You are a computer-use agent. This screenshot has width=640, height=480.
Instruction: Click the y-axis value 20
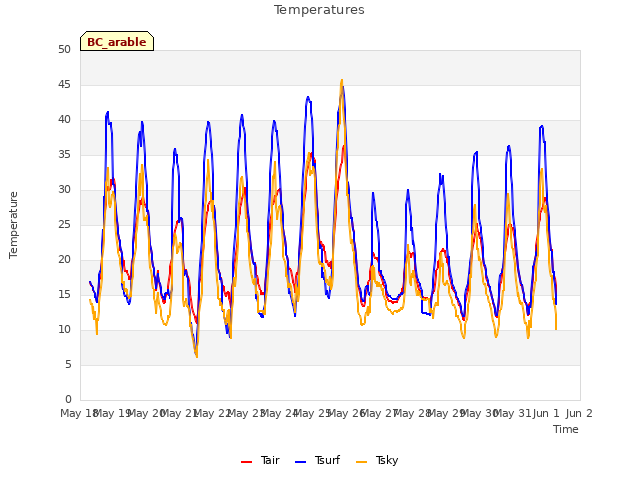click(x=64, y=260)
